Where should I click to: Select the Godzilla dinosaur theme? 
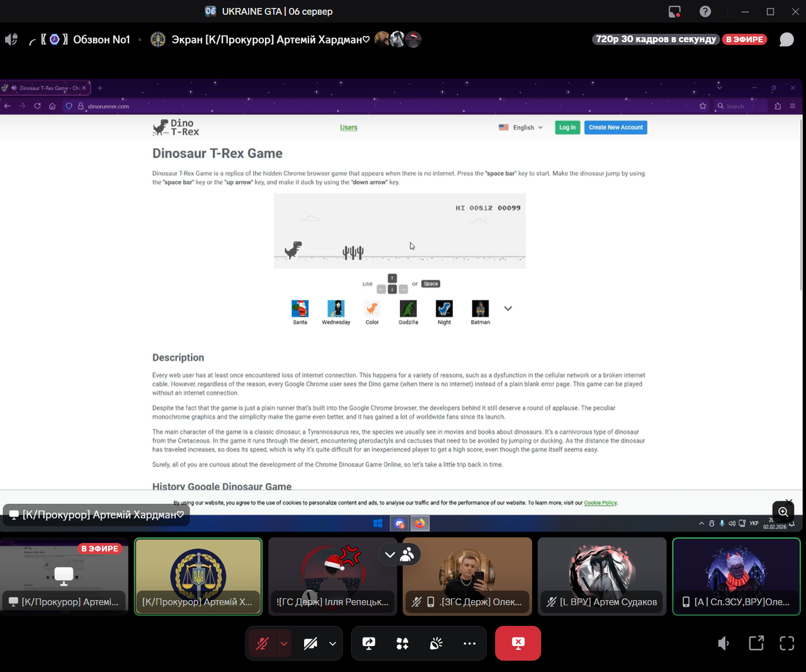click(408, 312)
